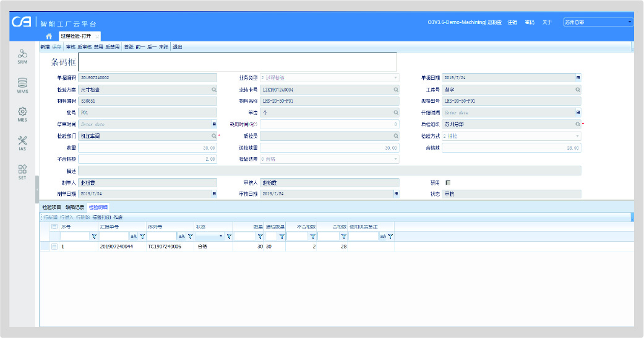
Task: Click the filter icon under 序号 column
Action: pyautogui.click(x=95, y=236)
